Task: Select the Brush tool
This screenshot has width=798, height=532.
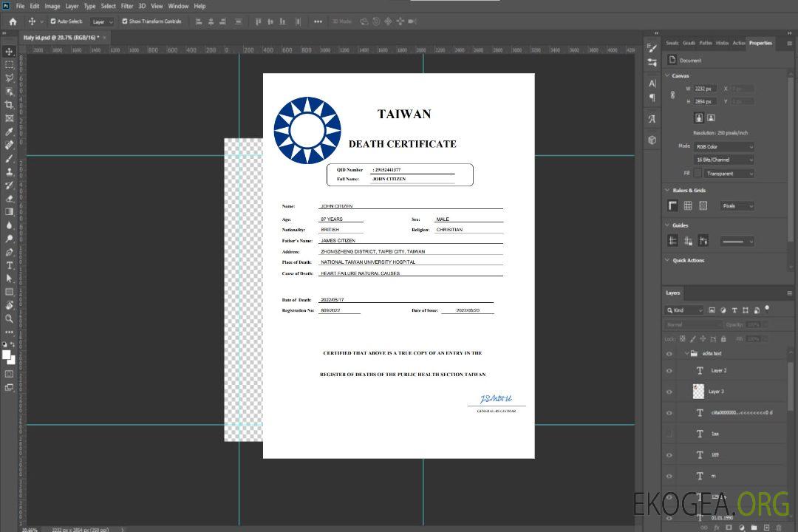Action: pos(9,158)
